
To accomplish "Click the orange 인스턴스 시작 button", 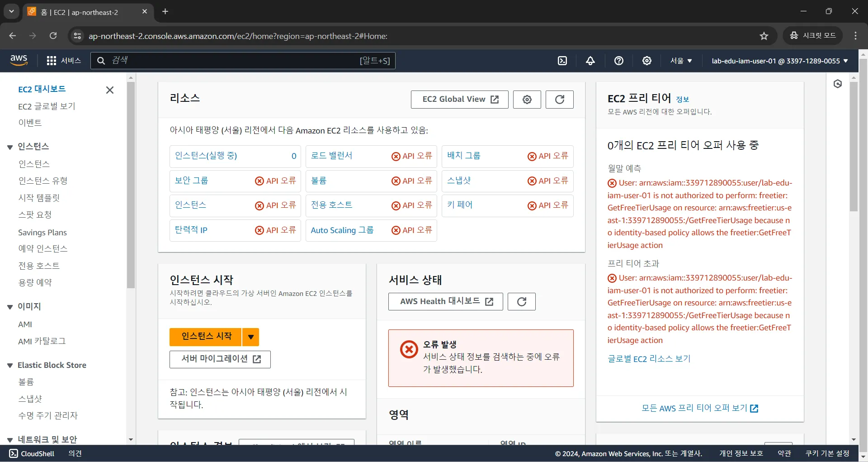I will tap(206, 337).
